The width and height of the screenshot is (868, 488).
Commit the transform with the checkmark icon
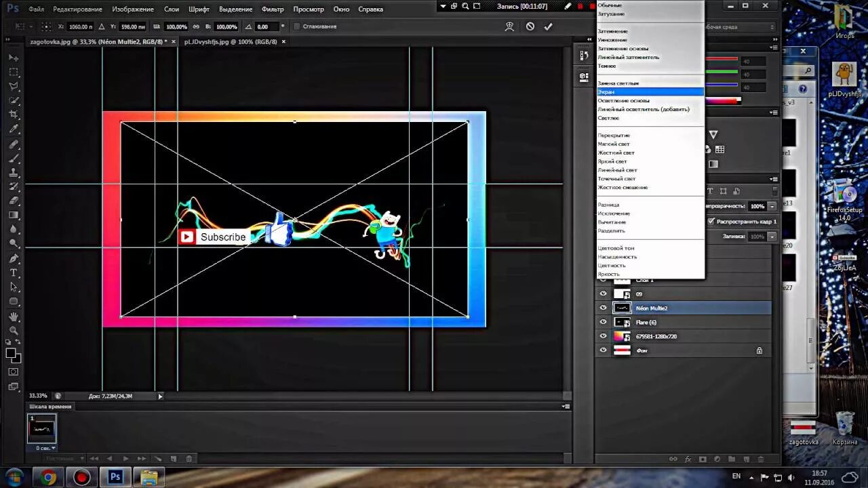coord(549,26)
